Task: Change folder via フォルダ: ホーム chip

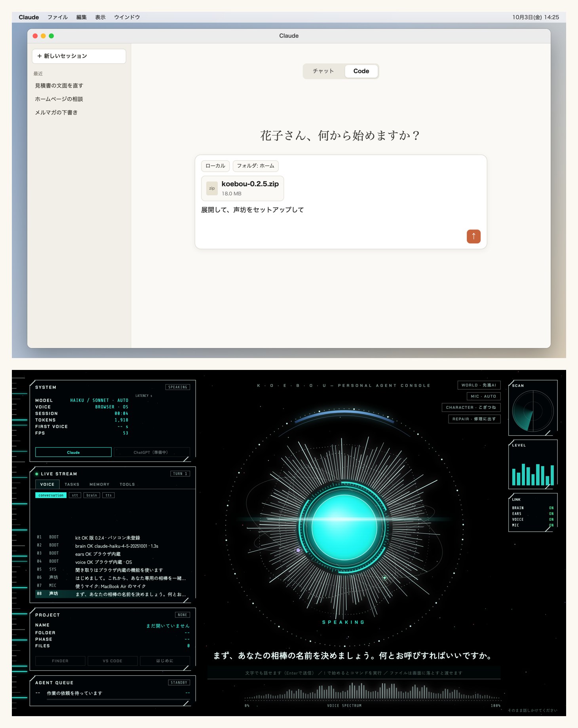Action: pos(256,166)
